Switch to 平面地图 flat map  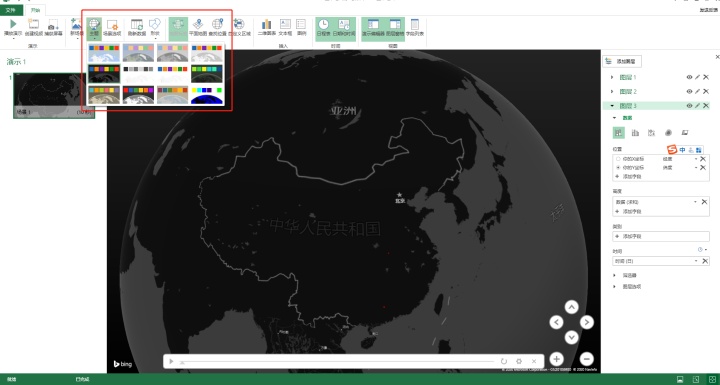coord(198,28)
